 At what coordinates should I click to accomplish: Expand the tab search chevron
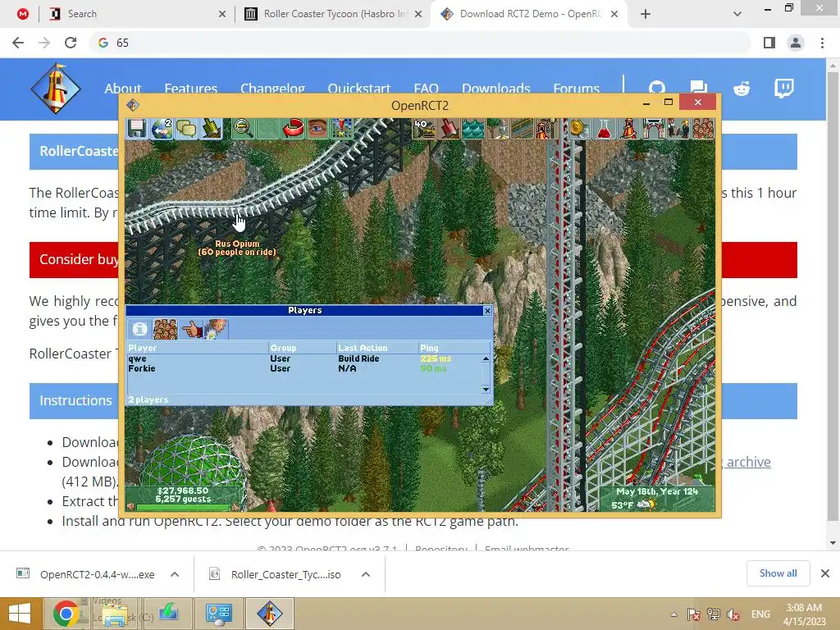(x=737, y=14)
